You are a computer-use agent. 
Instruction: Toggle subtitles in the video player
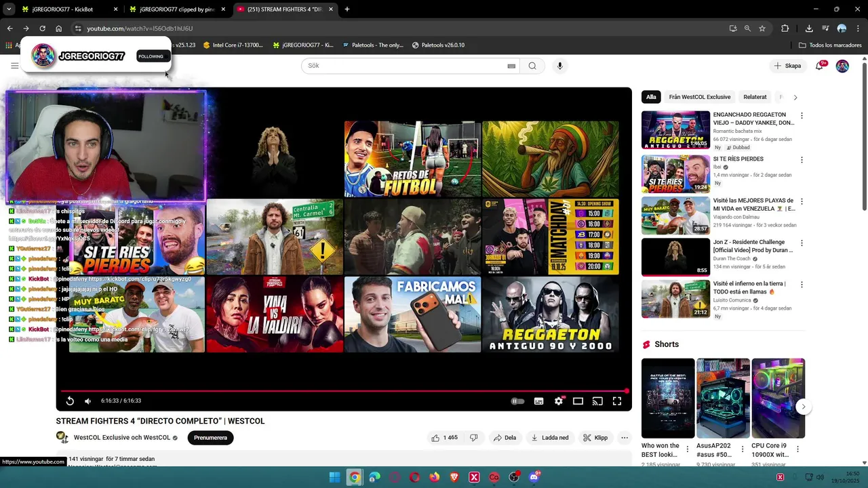(x=538, y=401)
